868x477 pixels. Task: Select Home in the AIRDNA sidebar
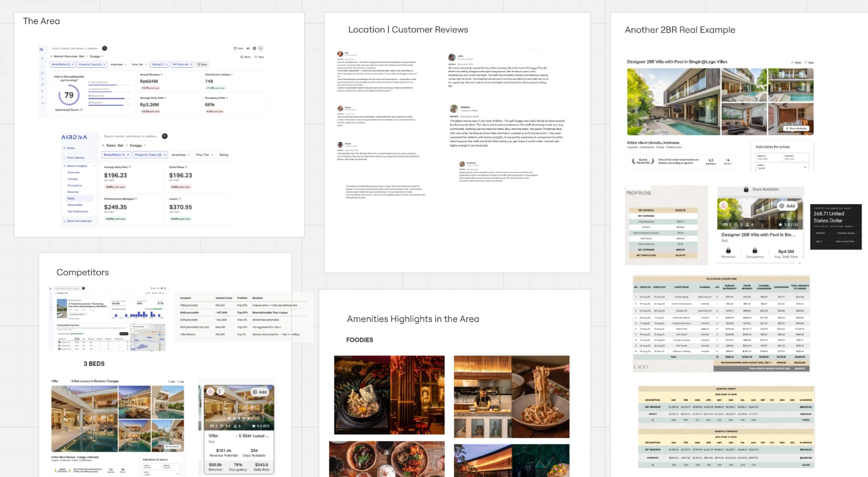[x=71, y=148]
